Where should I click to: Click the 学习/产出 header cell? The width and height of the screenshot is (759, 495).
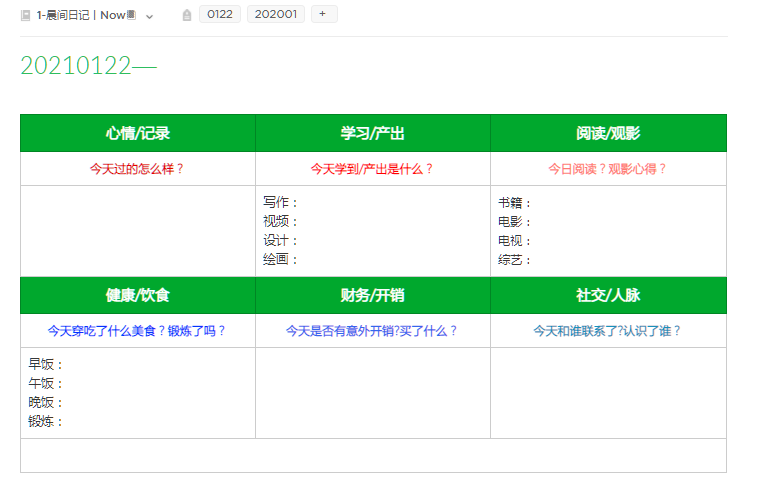point(372,133)
